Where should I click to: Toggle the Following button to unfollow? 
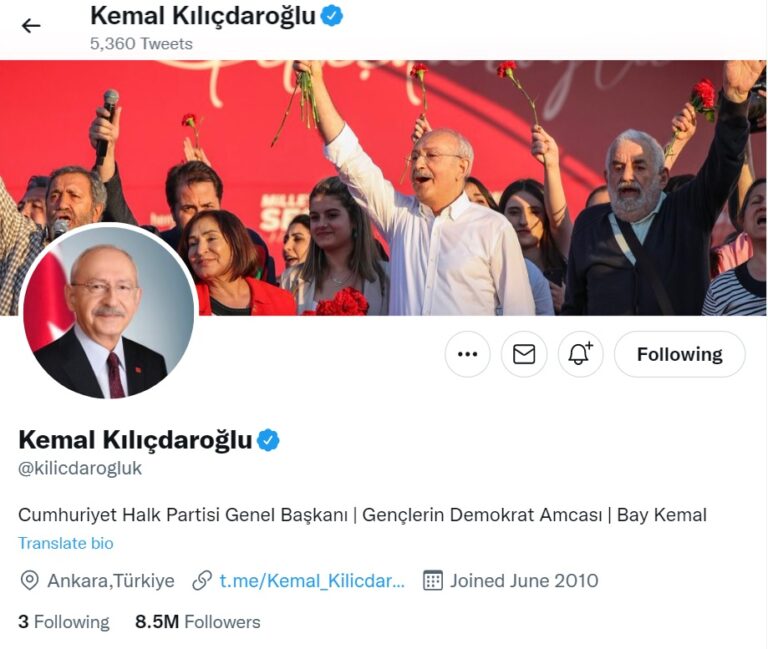tap(679, 354)
